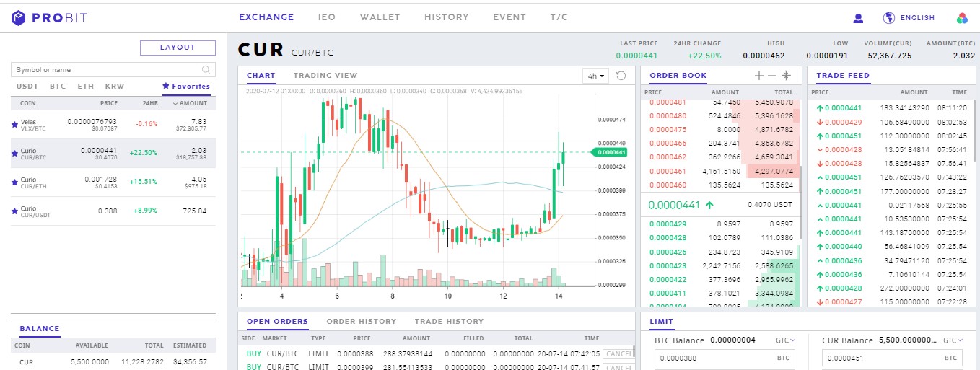Click bid price 0.0000429 in order book

tap(668, 224)
